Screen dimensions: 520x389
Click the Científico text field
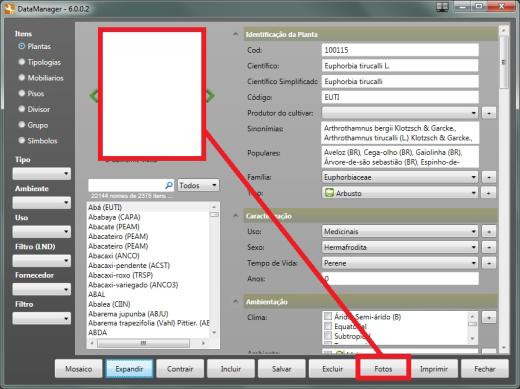pyautogui.click(x=400, y=66)
